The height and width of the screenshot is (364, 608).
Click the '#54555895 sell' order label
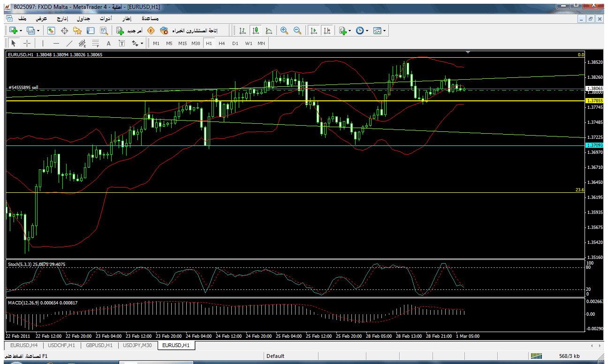pos(23,87)
